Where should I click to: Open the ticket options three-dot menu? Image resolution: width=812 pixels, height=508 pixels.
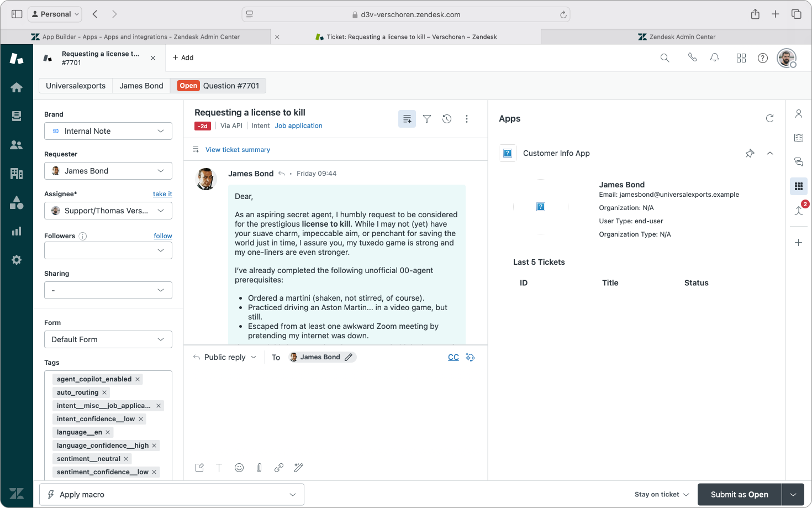pyautogui.click(x=467, y=119)
